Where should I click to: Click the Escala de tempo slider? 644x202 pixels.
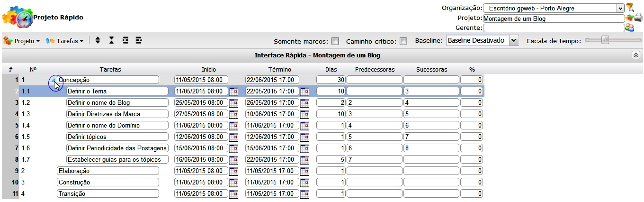(x=605, y=41)
